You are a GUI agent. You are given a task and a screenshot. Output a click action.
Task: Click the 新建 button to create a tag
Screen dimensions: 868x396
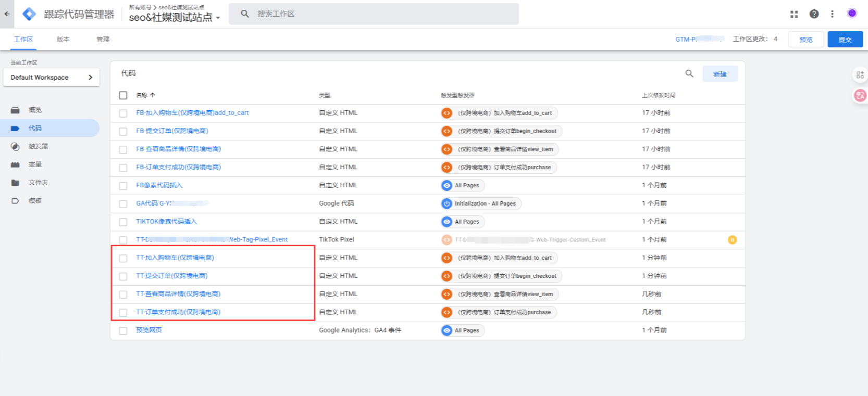720,74
